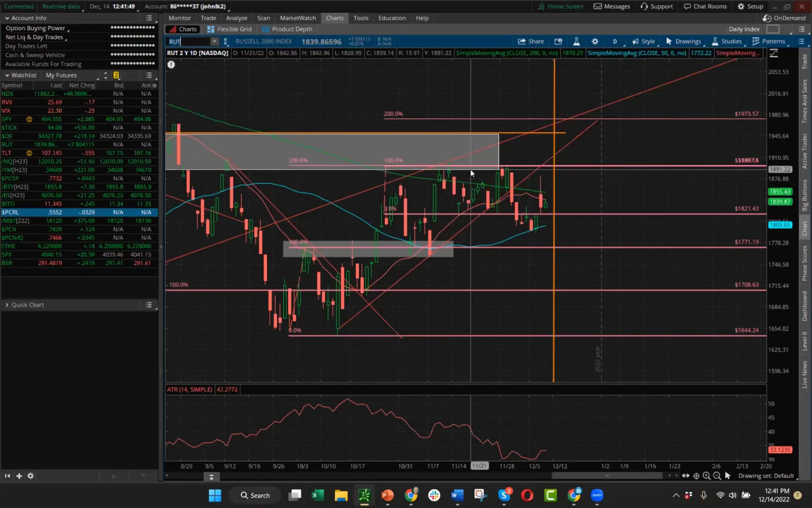
Task: Toggle the chart drawing line icon
Action: [x=773, y=53]
